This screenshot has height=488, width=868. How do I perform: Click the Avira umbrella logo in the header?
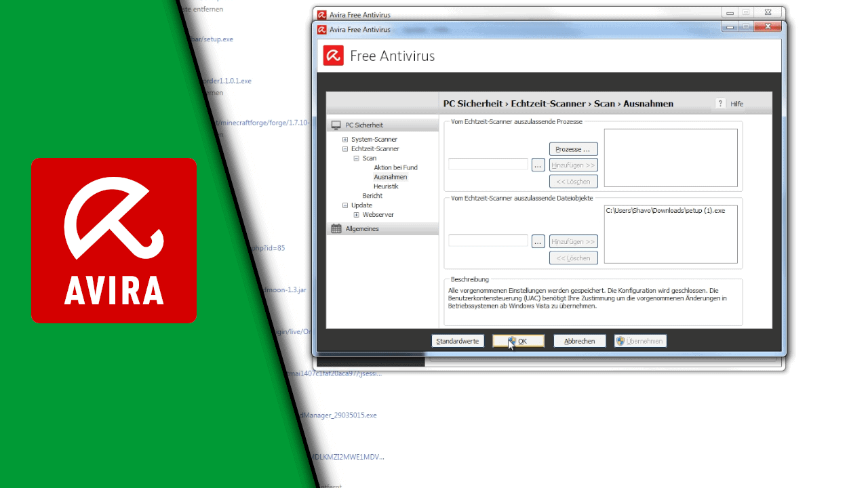pyautogui.click(x=333, y=56)
